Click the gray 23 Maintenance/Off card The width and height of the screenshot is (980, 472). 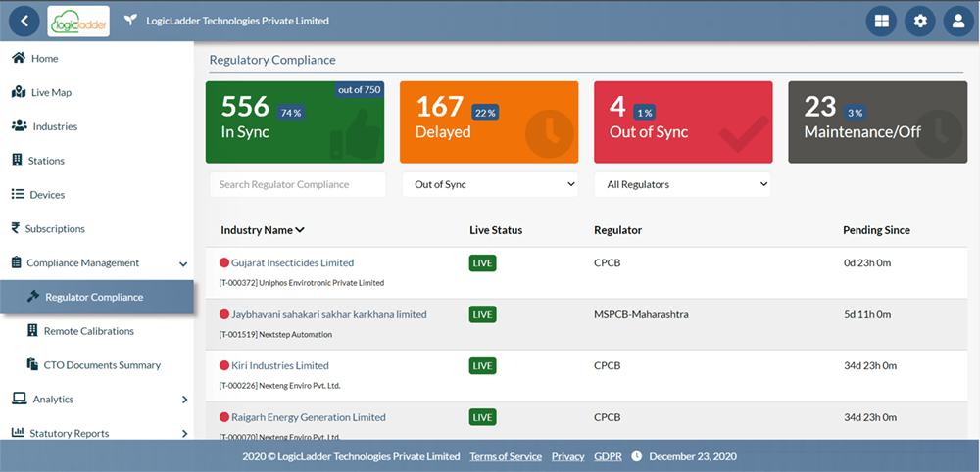[x=877, y=122]
